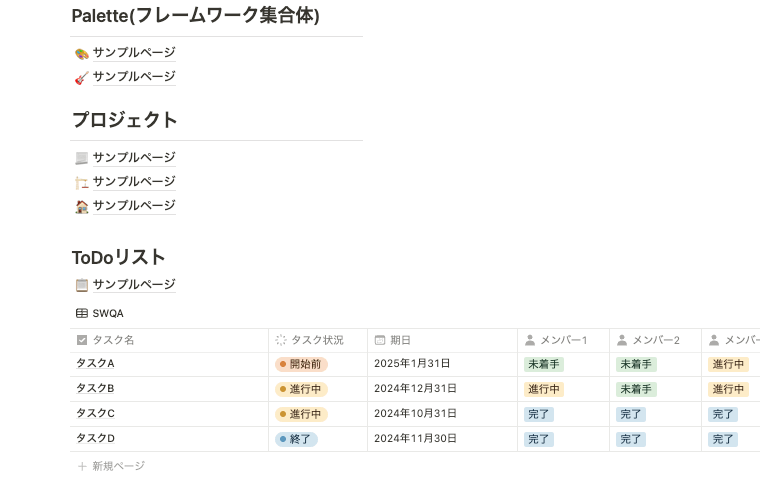Click the artist palette page icon
760x487 pixels.
point(82,53)
